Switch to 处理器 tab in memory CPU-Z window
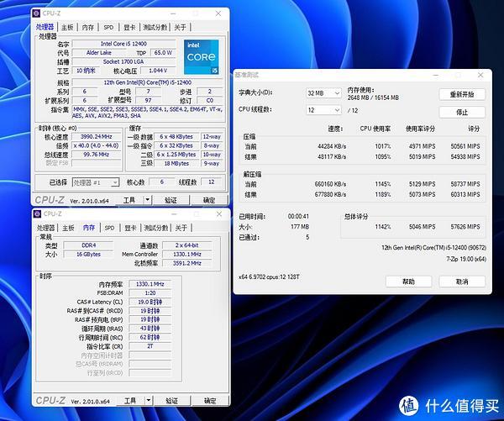The height and width of the screenshot is (421, 504). click(x=45, y=228)
